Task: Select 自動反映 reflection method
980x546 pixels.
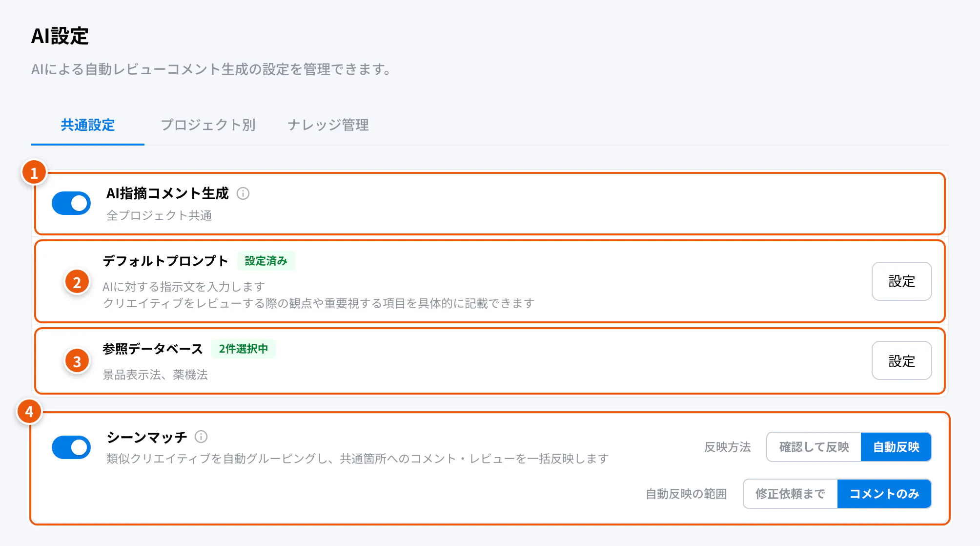Action: [896, 447]
